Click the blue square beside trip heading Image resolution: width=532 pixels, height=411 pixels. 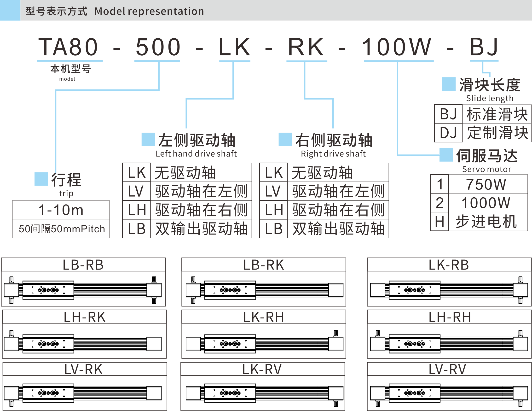pyautogui.click(x=41, y=179)
